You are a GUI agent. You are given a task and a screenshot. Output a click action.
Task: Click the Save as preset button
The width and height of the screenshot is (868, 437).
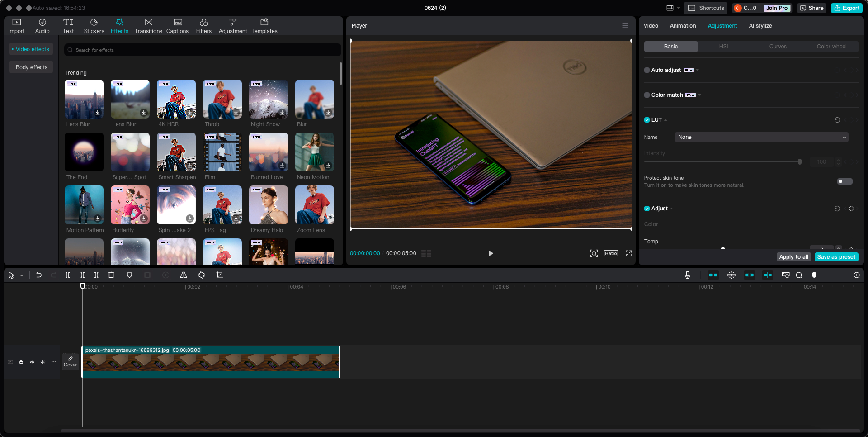click(836, 256)
